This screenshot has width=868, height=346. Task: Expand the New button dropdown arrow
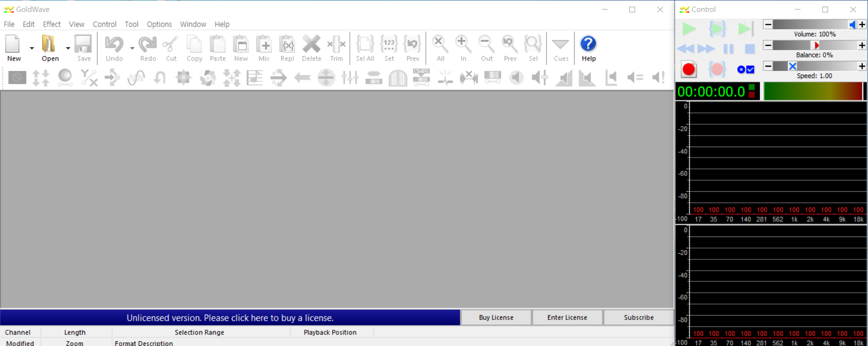[32, 48]
